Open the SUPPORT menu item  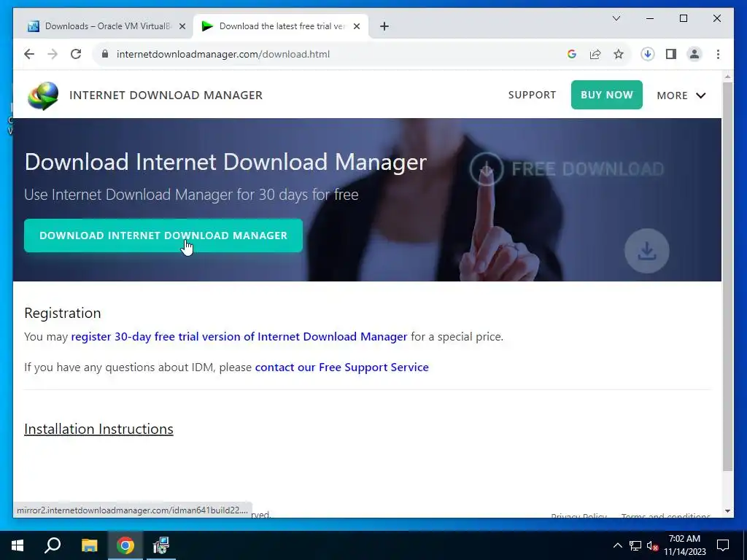pyautogui.click(x=532, y=95)
